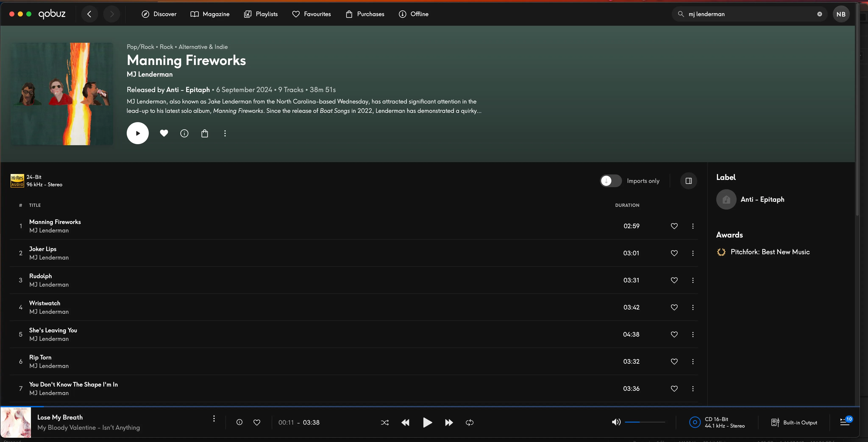Viewport: 868px width, 442px height.
Task: Open the album's more options menu
Action: (x=225, y=133)
